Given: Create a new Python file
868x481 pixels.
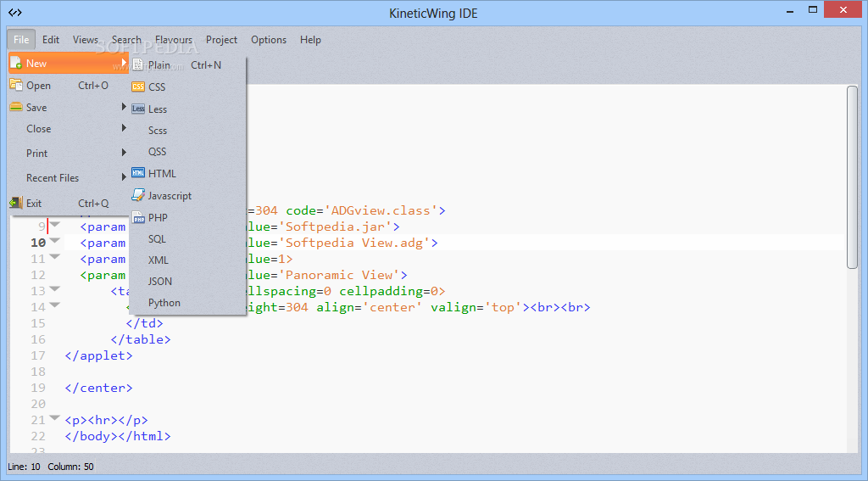Looking at the screenshot, I should [x=187, y=303].
